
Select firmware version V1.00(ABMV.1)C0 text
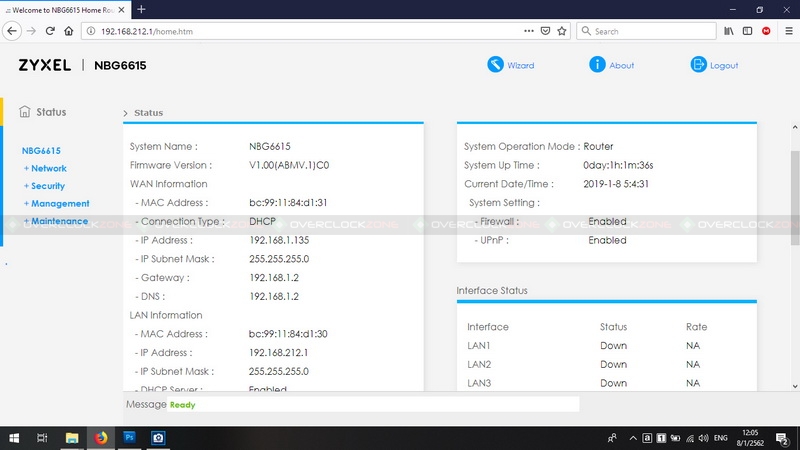289,165
